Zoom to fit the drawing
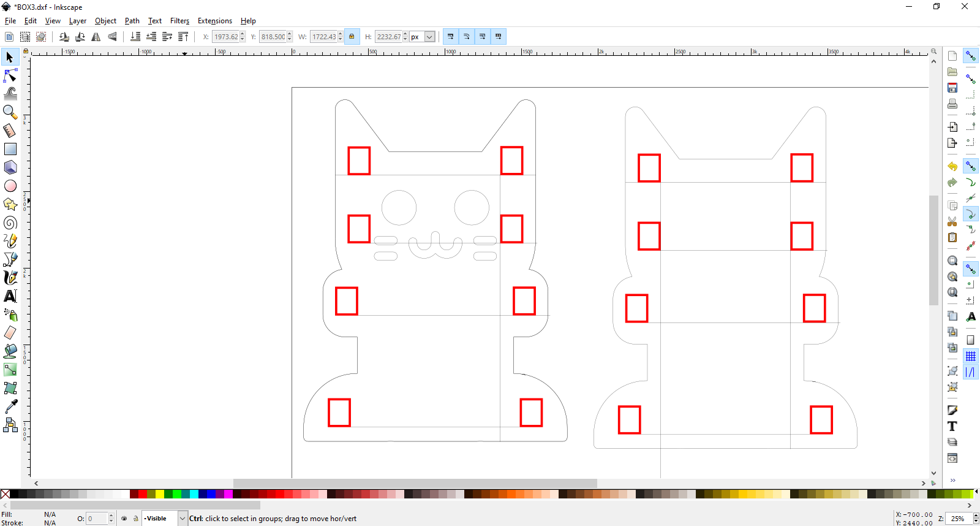Viewport: 980px width, 526px height. pos(952,276)
